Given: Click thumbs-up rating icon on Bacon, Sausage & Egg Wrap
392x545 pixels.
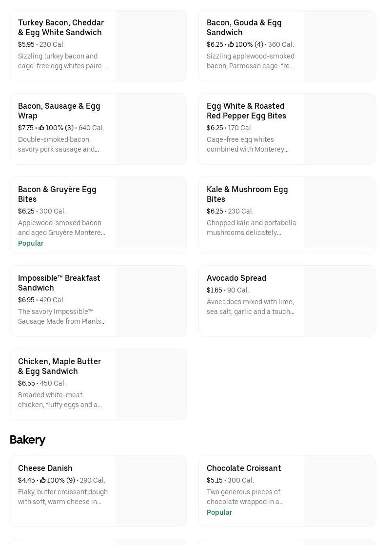Looking at the screenshot, I should pyautogui.click(x=41, y=128).
